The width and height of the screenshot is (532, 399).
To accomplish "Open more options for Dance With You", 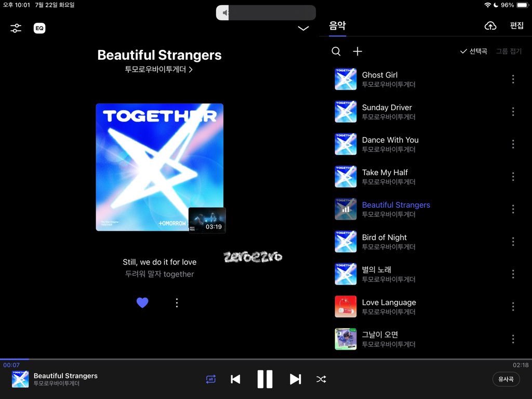I will click(513, 144).
